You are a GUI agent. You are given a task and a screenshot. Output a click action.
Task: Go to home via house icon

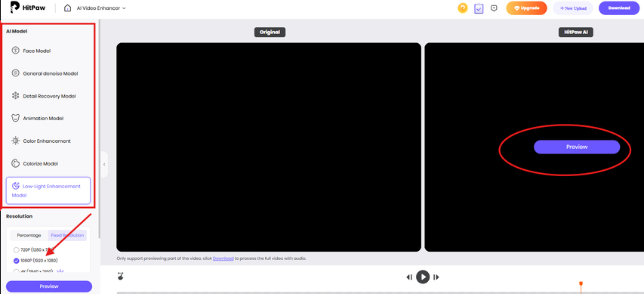(68, 8)
